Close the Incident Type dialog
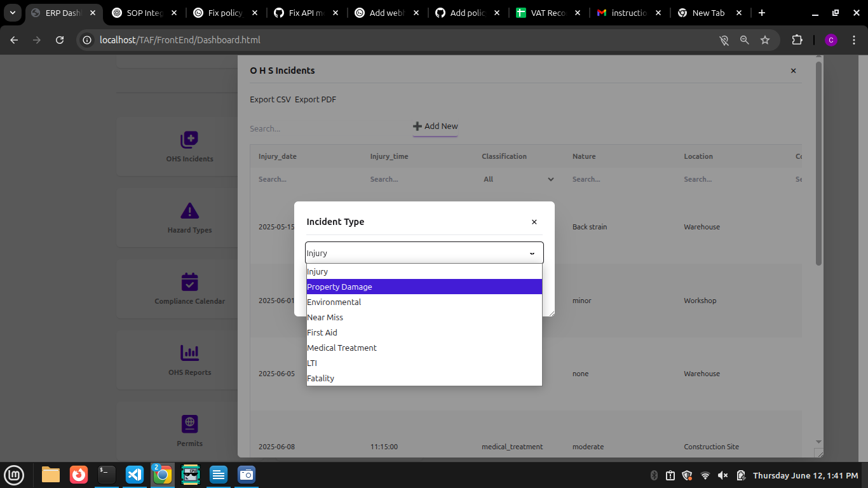This screenshot has width=868, height=488. point(534,222)
